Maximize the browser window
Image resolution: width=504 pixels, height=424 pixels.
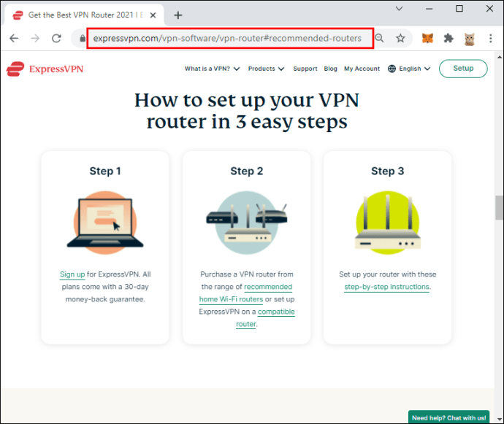click(x=459, y=9)
